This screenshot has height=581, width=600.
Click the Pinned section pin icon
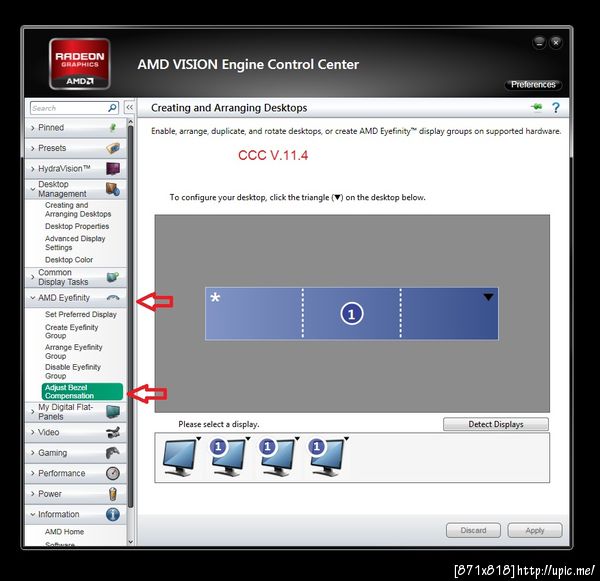(113, 128)
